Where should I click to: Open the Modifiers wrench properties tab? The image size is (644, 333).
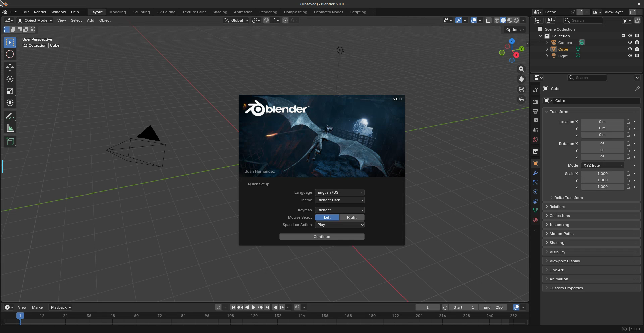pyautogui.click(x=535, y=173)
